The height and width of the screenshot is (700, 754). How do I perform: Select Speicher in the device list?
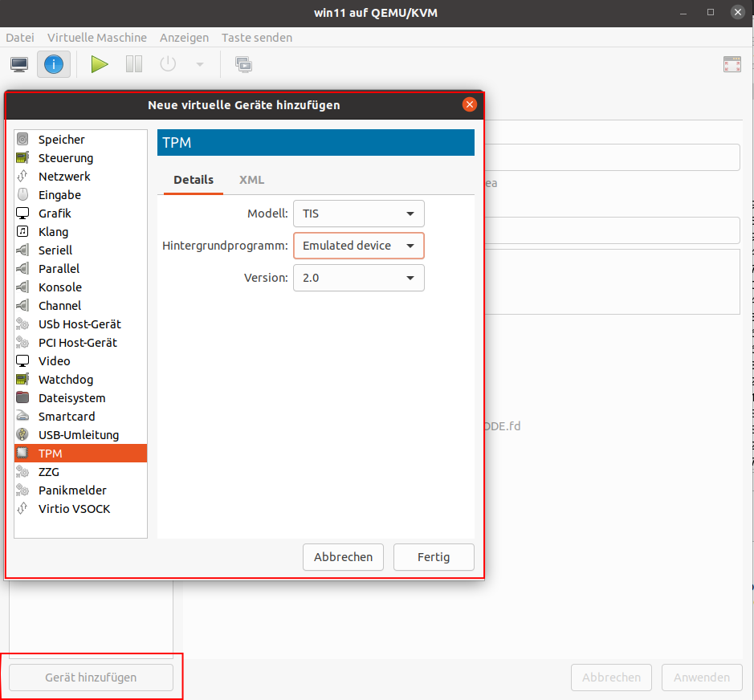tap(61, 140)
